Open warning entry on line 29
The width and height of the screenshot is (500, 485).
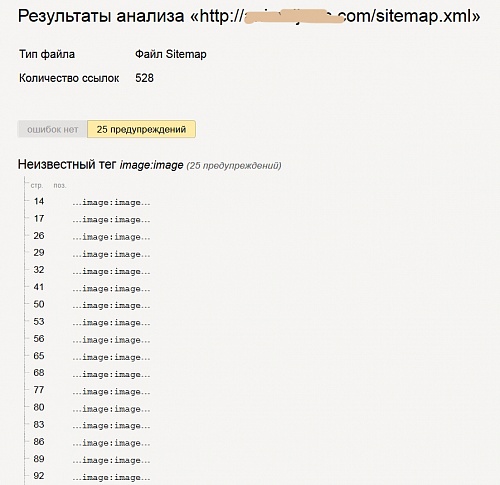pos(92,253)
